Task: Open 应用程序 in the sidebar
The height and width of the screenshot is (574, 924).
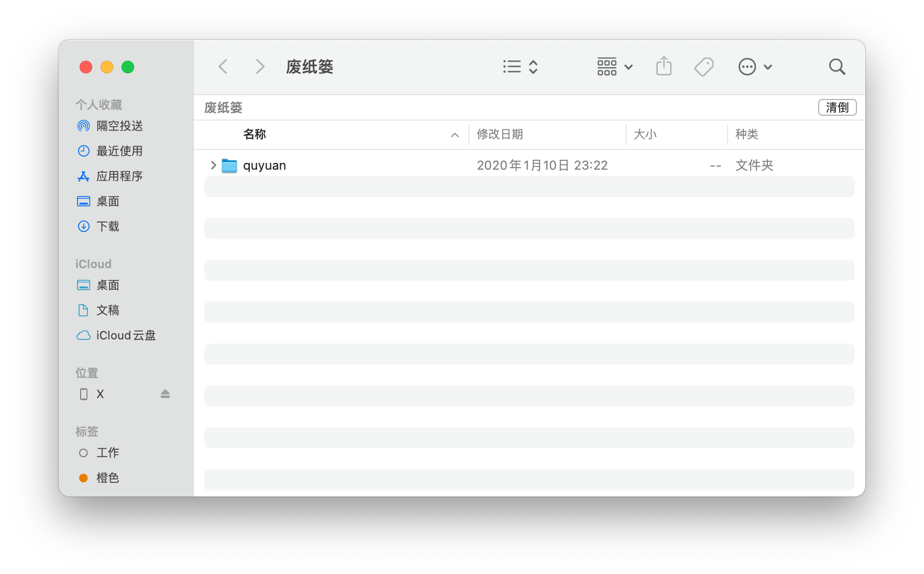Action: 119,176
